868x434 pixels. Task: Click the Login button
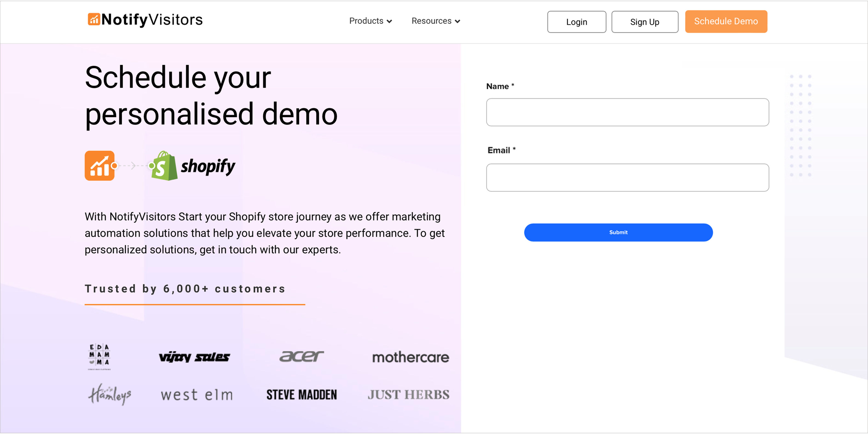point(577,22)
